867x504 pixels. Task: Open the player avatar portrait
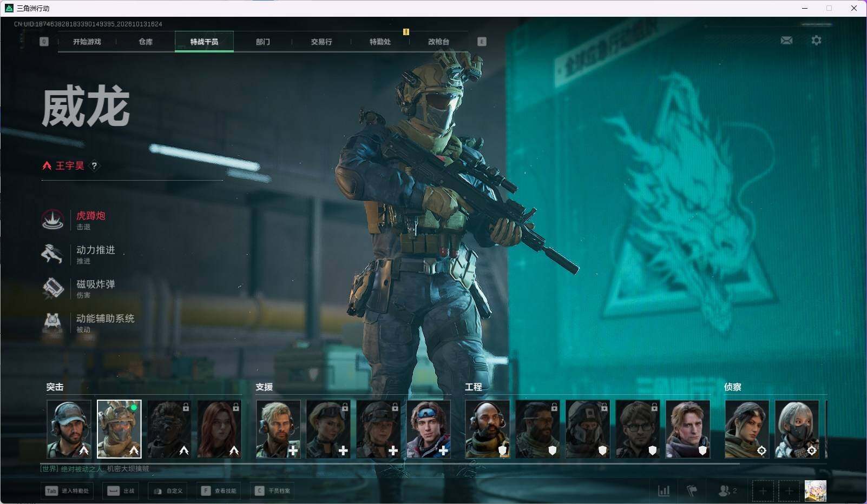click(815, 491)
